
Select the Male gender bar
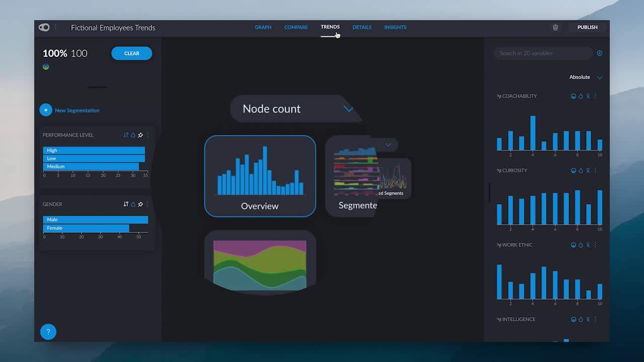tap(96, 220)
